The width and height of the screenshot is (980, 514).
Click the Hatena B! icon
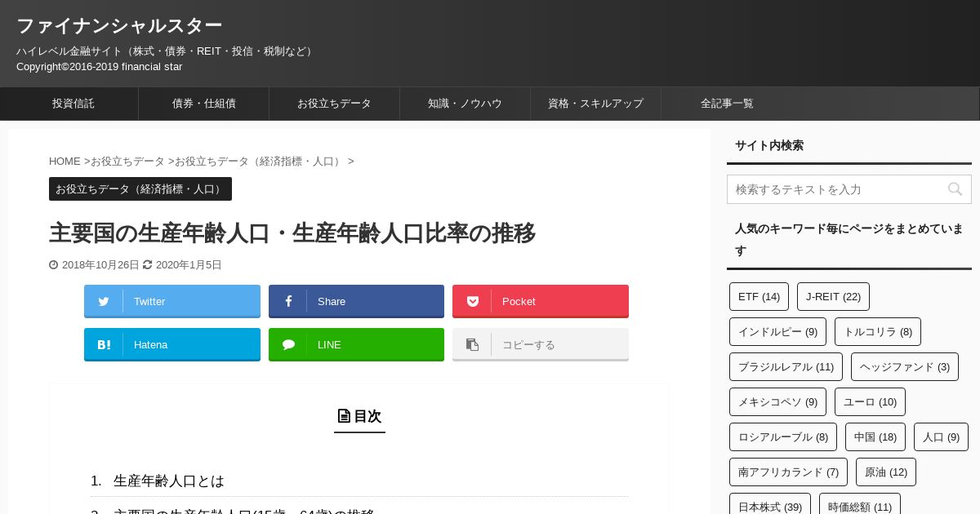click(104, 344)
